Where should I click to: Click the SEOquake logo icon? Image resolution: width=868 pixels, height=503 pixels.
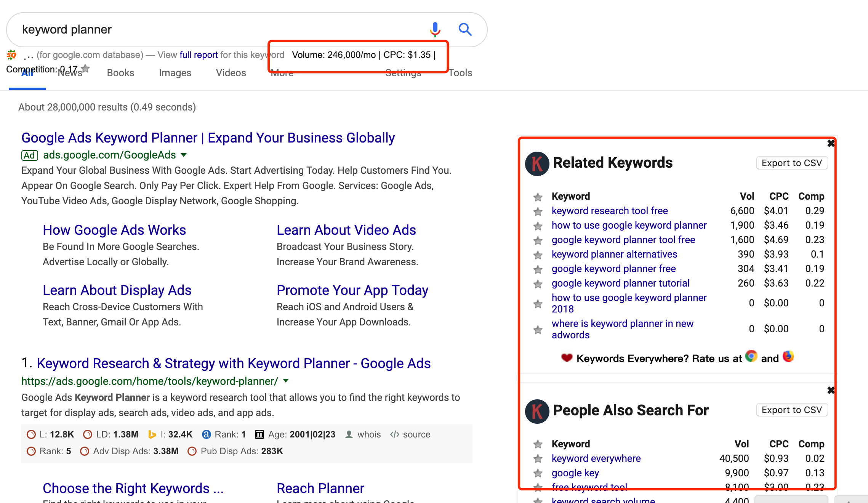pos(11,55)
